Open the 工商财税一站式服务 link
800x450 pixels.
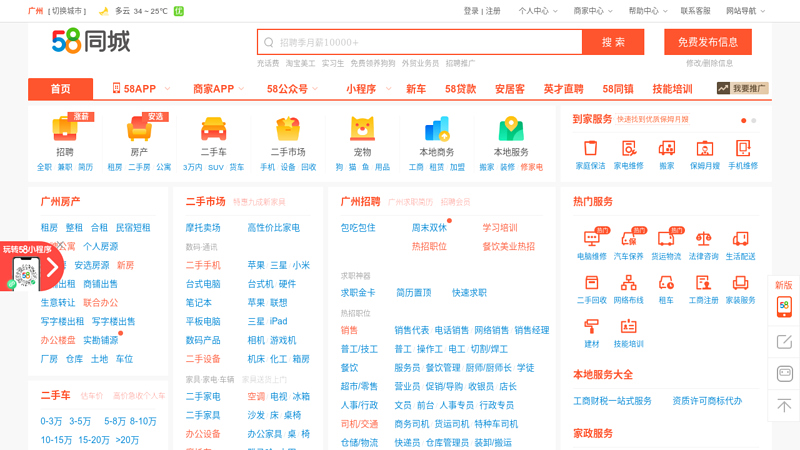[612, 401]
